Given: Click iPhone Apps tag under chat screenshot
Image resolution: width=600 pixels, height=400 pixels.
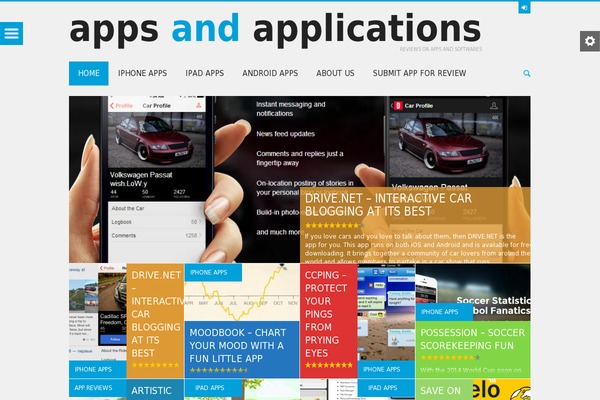Looking at the screenshot, I should click(x=386, y=369).
